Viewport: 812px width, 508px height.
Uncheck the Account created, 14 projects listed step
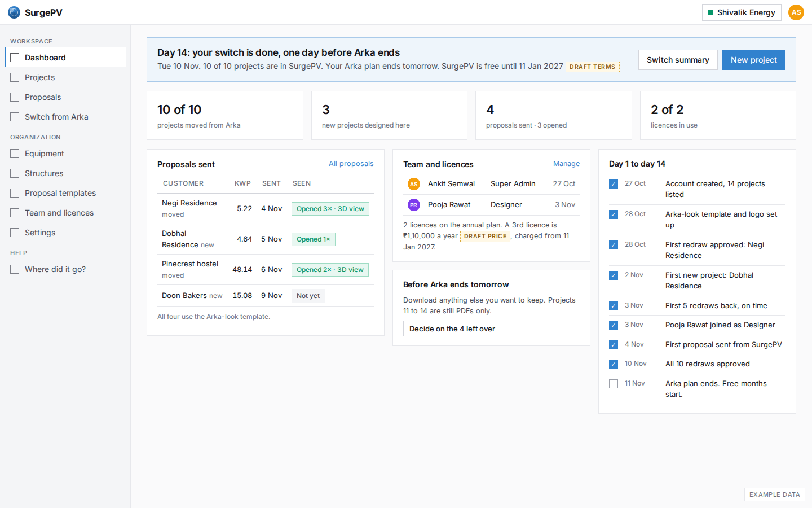click(x=614, y=184)
